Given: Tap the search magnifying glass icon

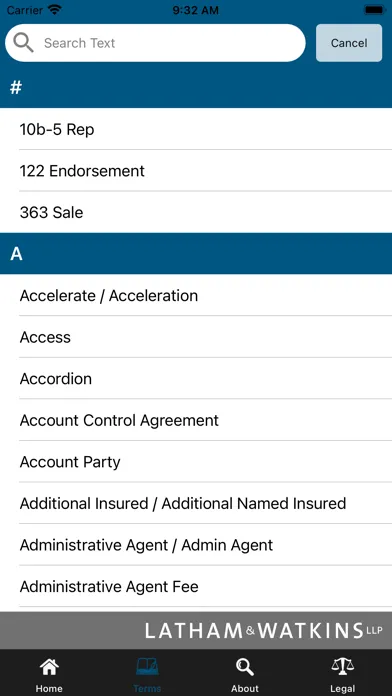Looking at the screenshot, I should coord(23,43).
